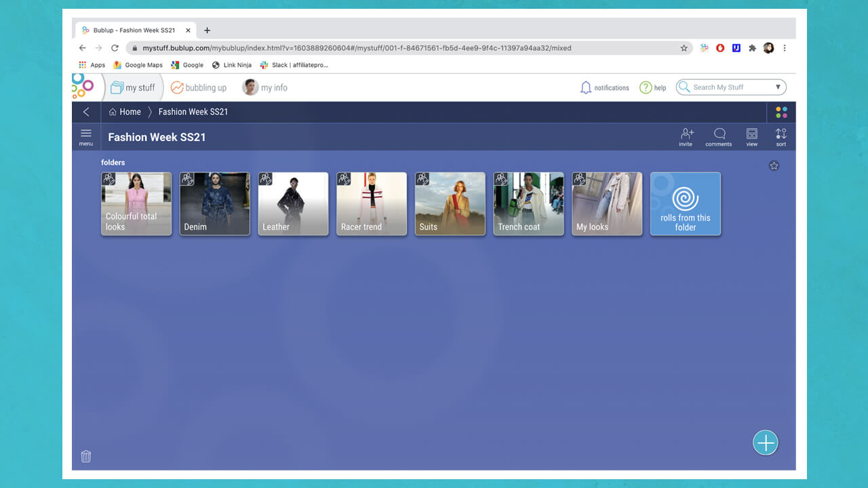Open Slack affiliatepro bookmark
This screenshot has width=868, height=488.
294,65
